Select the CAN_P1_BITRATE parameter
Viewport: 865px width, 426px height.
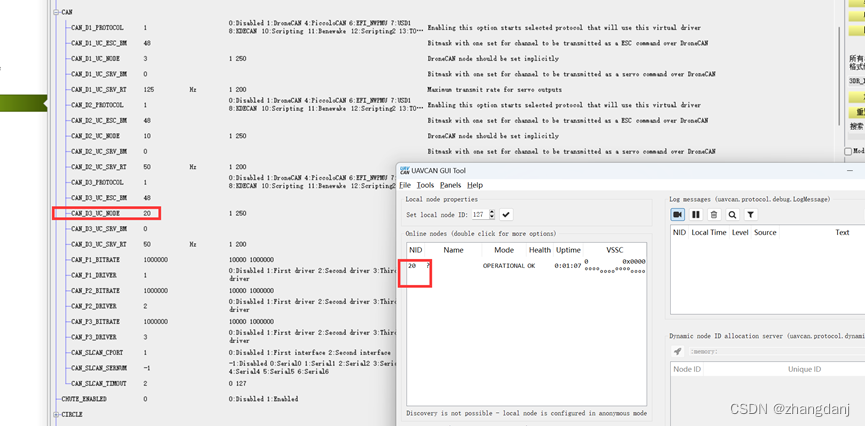coord(95,259)
